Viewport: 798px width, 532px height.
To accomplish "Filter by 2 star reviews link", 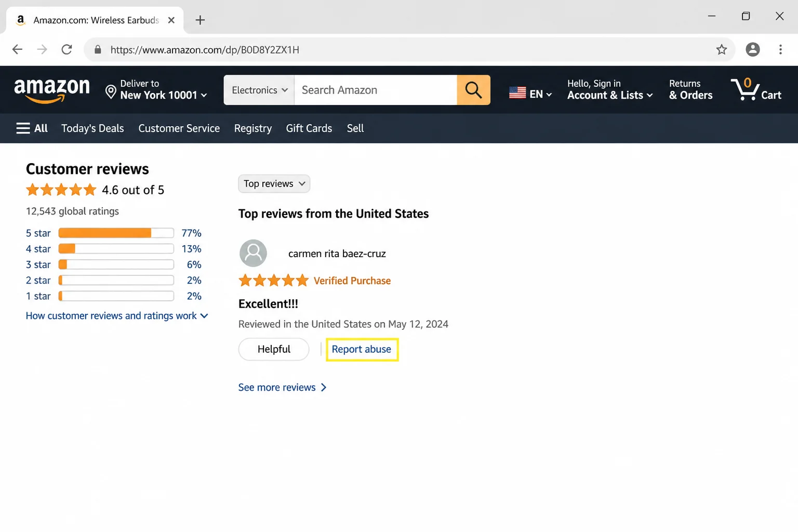I will 38,281.
